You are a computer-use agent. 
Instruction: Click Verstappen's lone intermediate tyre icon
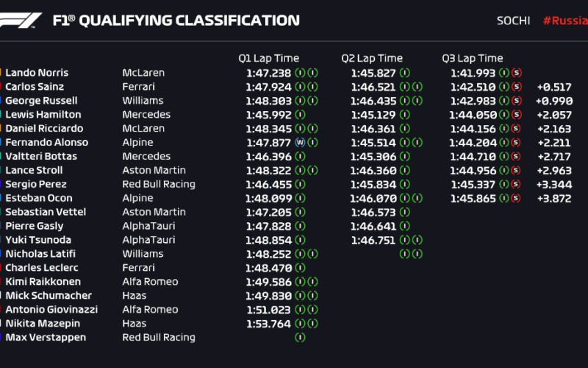point(300,337)
